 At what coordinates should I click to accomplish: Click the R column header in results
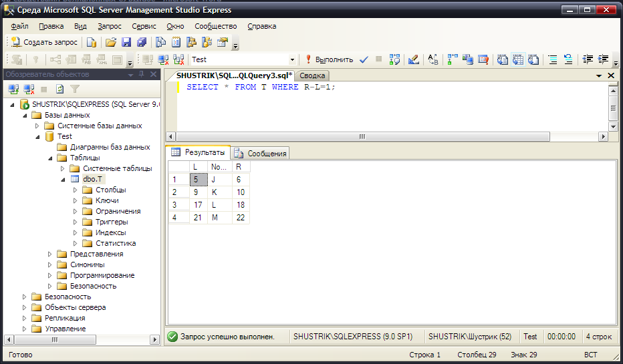click(x=241, y=167)
